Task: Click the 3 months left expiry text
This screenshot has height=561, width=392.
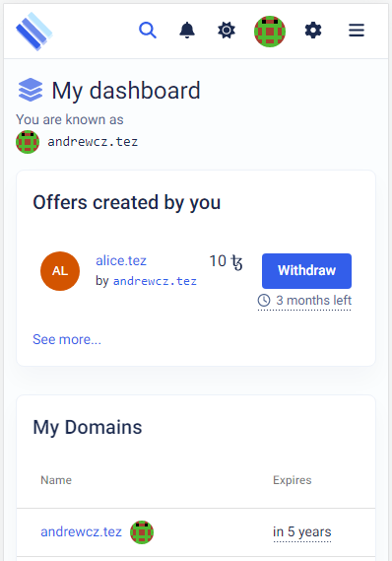Action: pos(314,301)
